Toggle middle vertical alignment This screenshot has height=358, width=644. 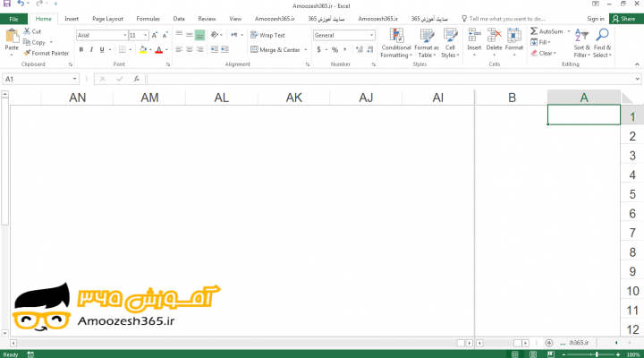click(x=190, y=35)
